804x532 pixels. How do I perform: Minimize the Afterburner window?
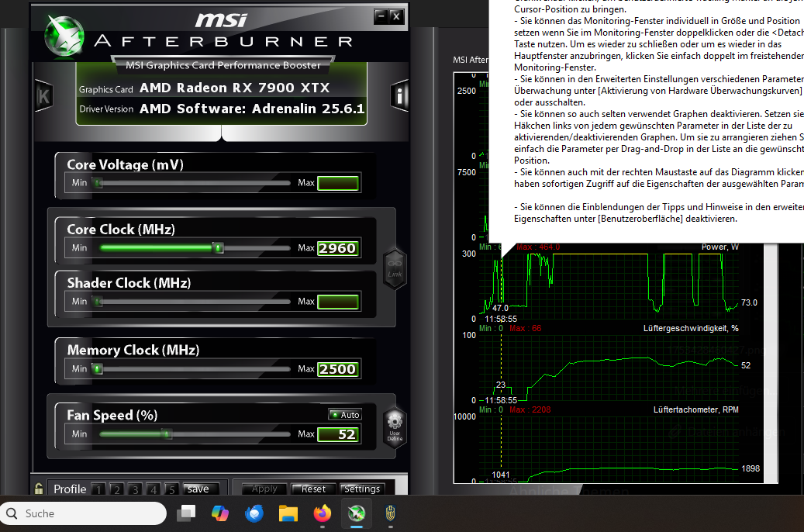(x=381, y=16)
